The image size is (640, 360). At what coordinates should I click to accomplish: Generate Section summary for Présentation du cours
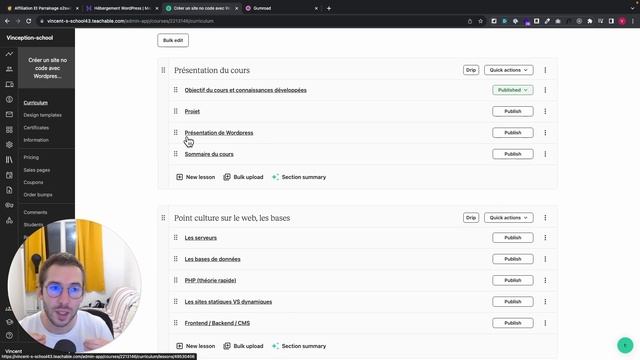(x=299, y=177)
